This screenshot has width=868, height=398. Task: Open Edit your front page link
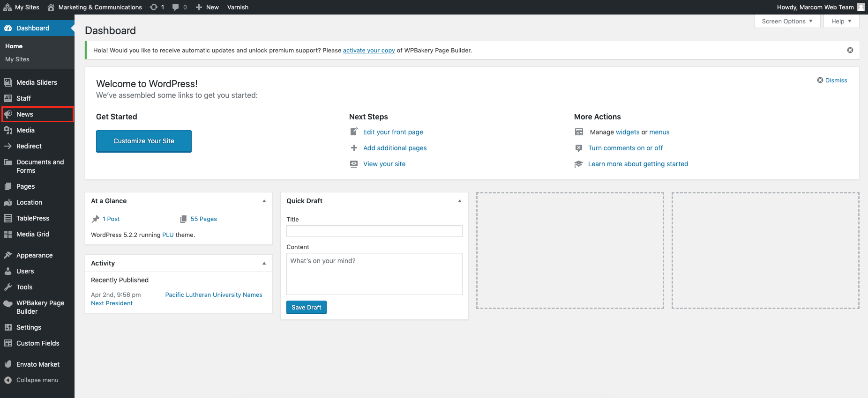pos(393,132)
